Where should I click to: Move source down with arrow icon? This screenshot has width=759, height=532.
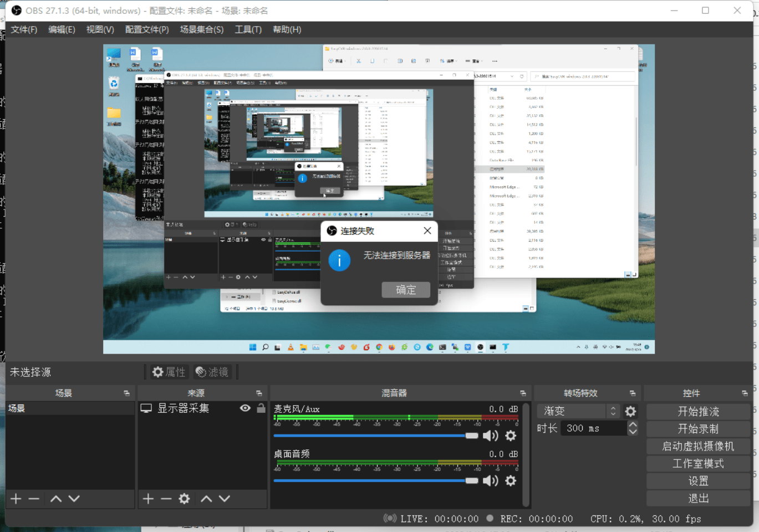coord(225,499)
